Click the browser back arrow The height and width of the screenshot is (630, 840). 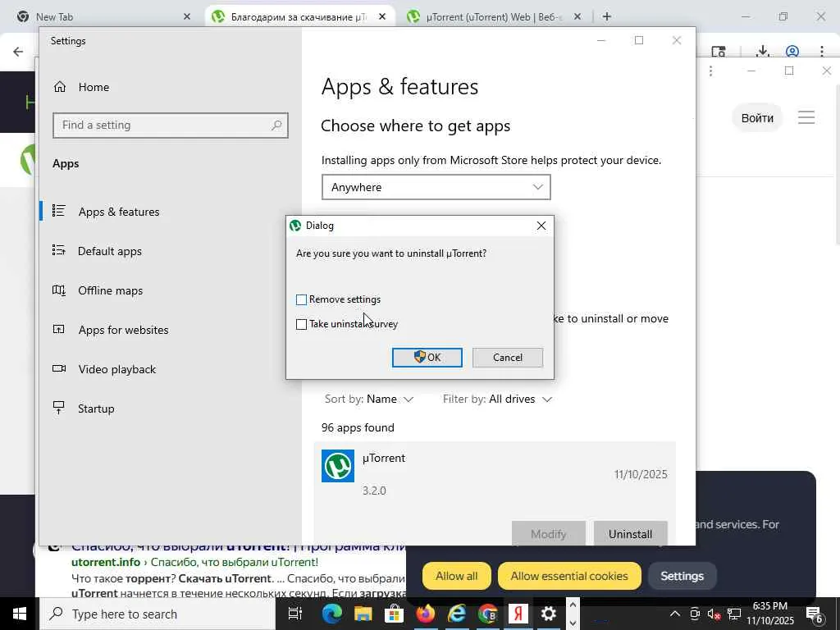tap(18, 52)
